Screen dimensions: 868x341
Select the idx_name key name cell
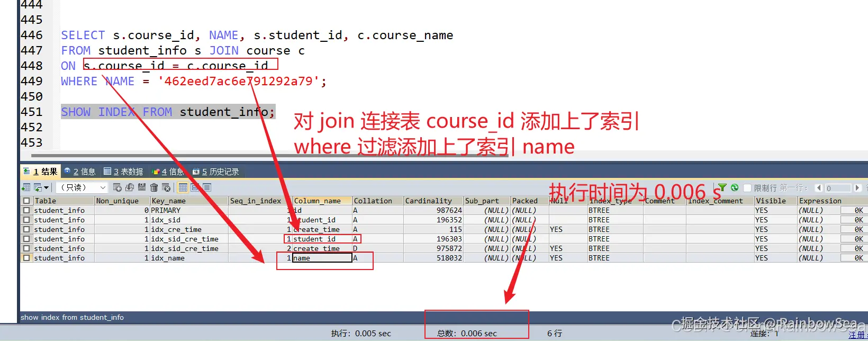(x=189, y=258)
